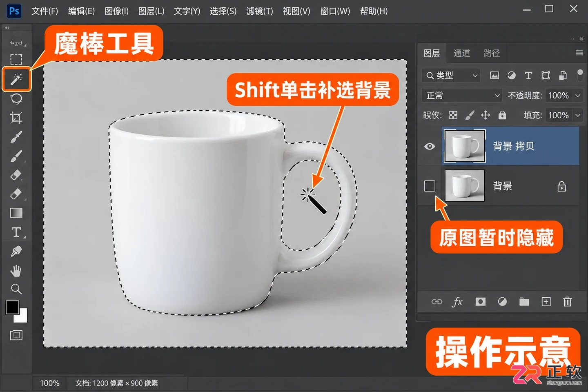Open the 文件(F) menu
The width and height of the screenshot is (588, 392).
coord(45,11)
